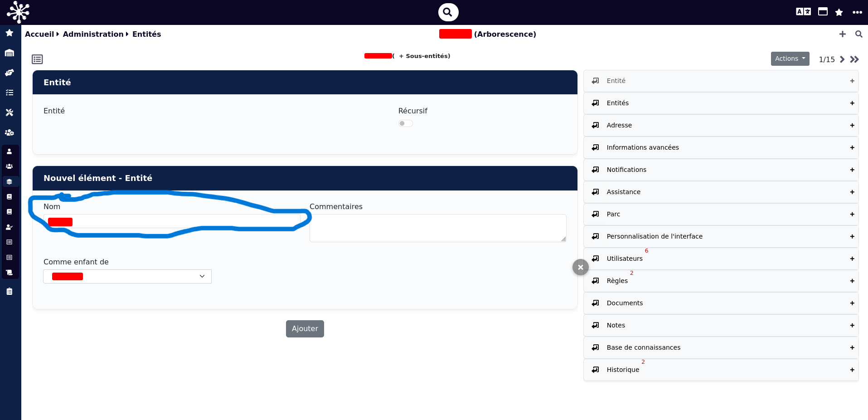Go to Administration in breadcrumb
This screenshot has height=420, width=868.
click(x=93, y=34)
